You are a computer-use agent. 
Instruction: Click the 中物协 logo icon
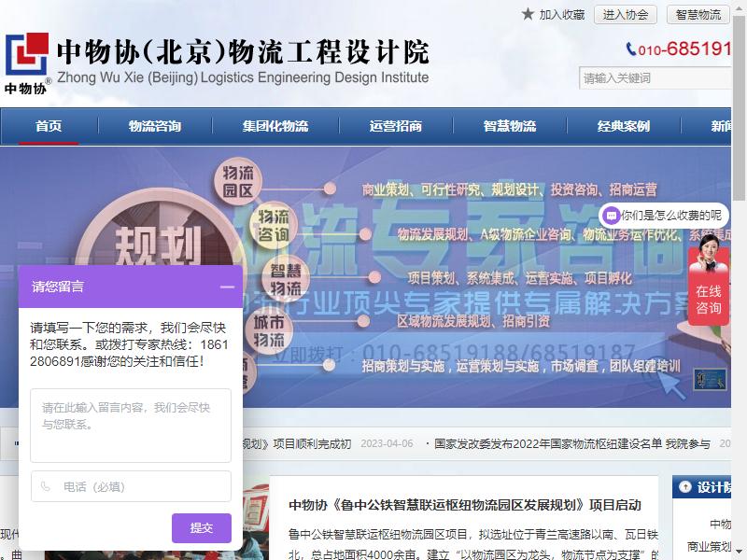tap(27, 63)
